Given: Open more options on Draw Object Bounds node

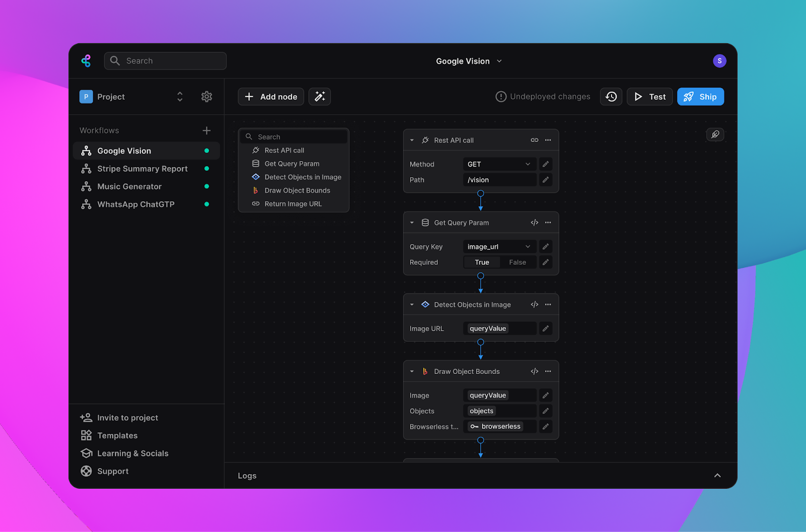Looking at the screenshot, I should pos(548,371).
